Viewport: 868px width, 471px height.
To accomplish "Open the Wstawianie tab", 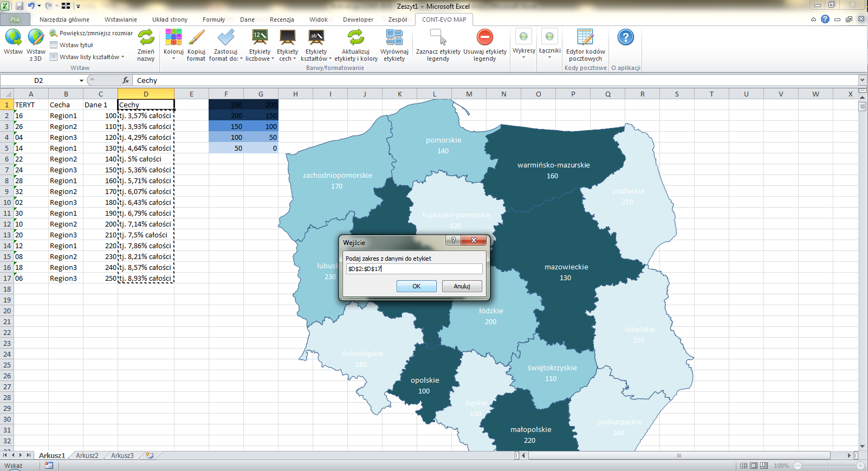I will click(121, 20).
